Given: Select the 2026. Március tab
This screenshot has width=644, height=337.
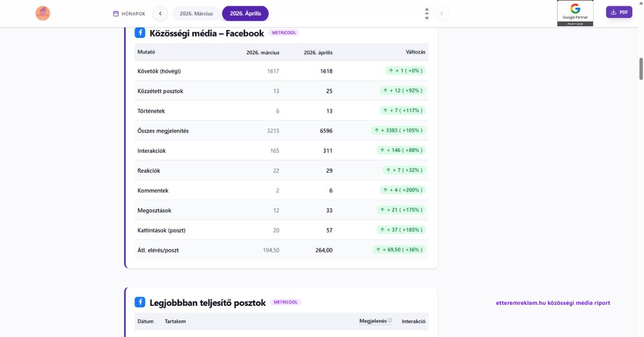Looking at the screenshot, I should coord(196,13).
